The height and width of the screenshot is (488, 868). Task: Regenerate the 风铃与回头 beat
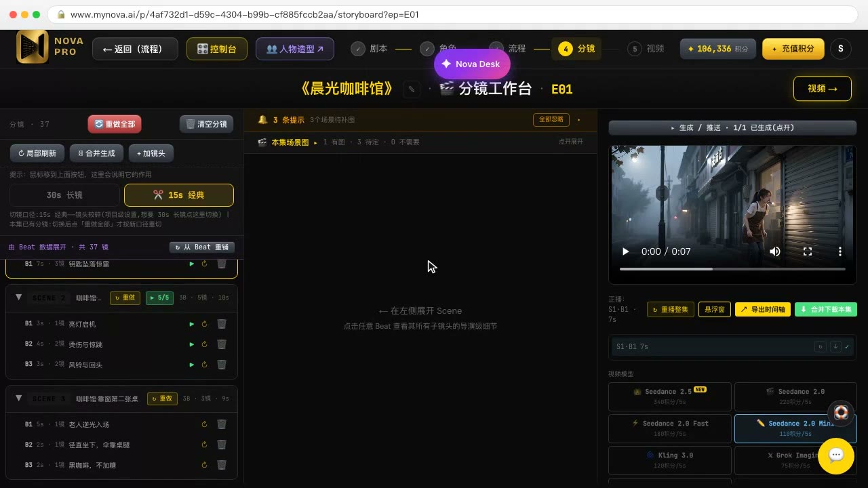click(x=204, y=365)
